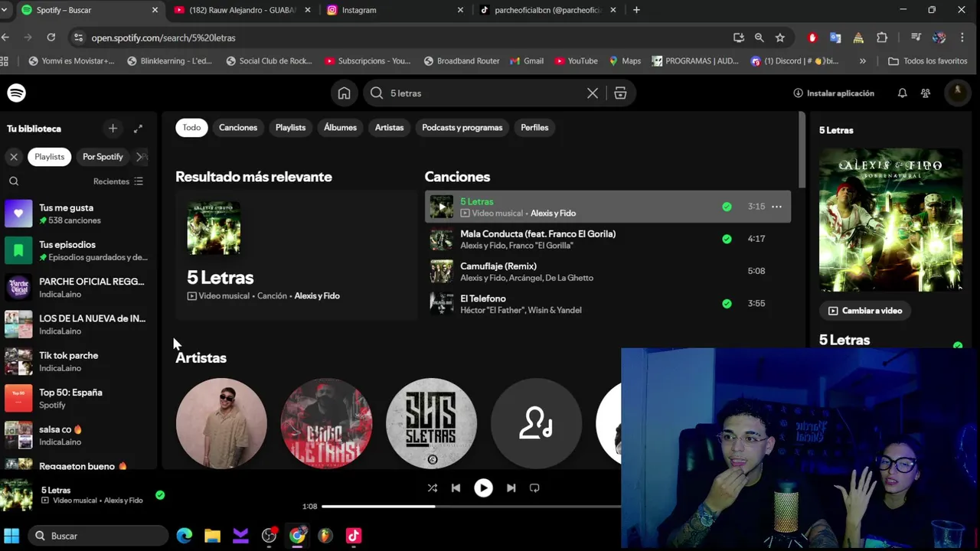Open Top 50: España playlist
Screen dimensions: 980x551
coord(78,398)
